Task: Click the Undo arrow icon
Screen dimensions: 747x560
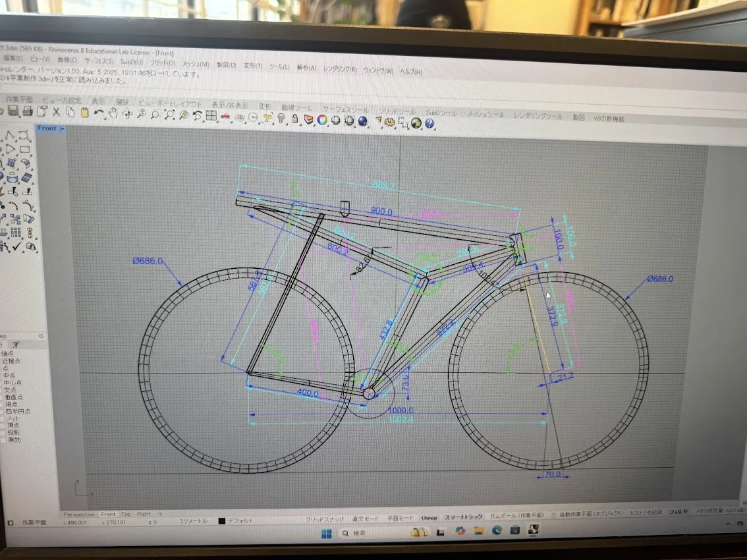Action: (99, 113)
